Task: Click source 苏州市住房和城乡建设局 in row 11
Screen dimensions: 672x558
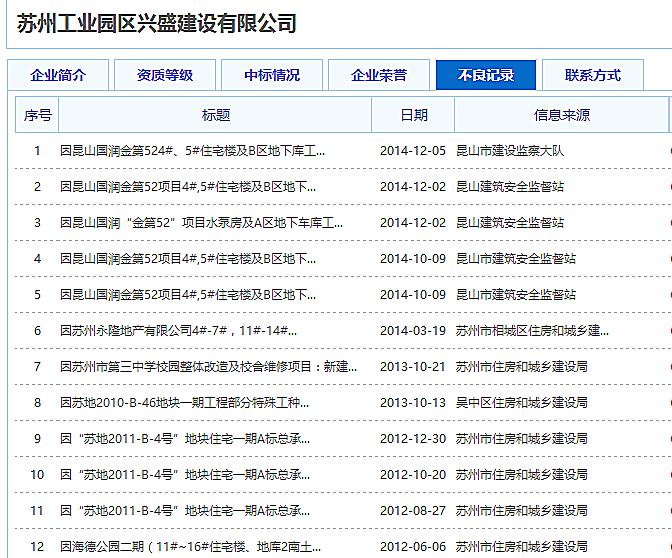Action: [x=522, y=511]
